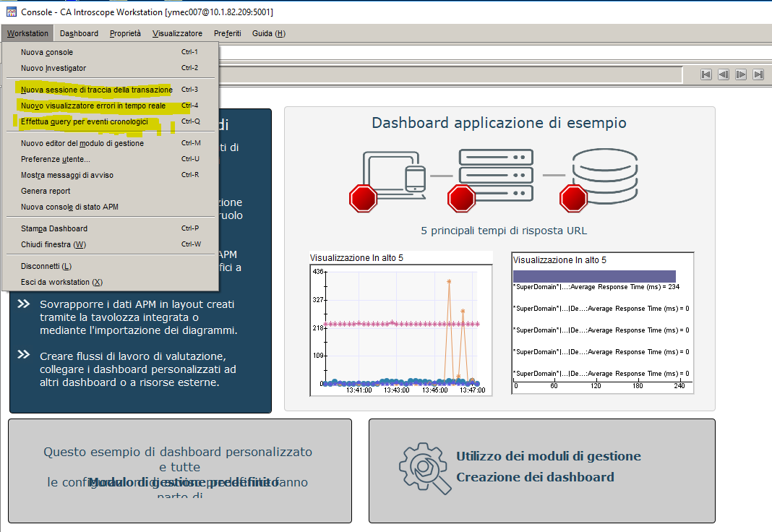The width and height of the screenshot is (772, 532).
Task: Click the step-forward playback button
Action: click(x=741, y=74)
